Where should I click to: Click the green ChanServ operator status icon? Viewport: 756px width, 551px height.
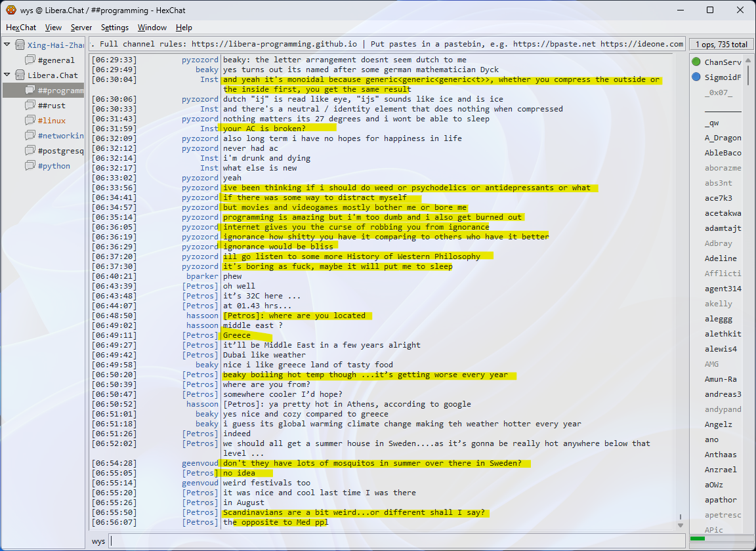coord(696,62)
